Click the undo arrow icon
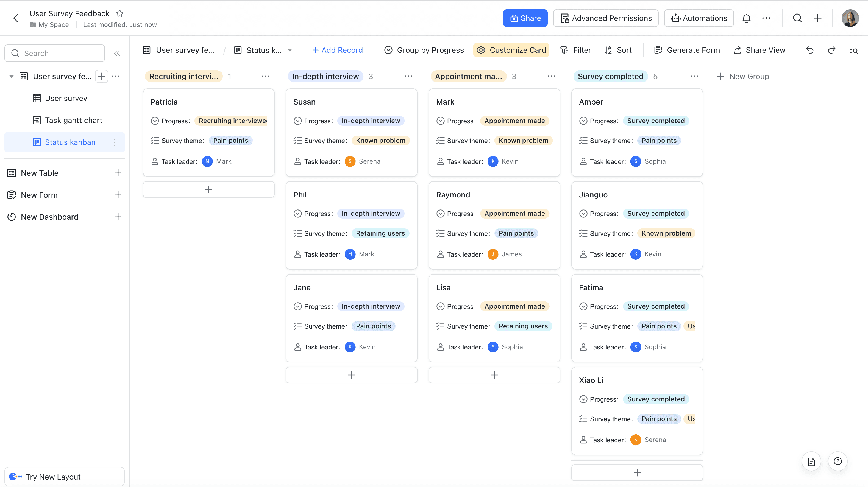This screenshot has height=487, width=868. [x=810, y=50]
